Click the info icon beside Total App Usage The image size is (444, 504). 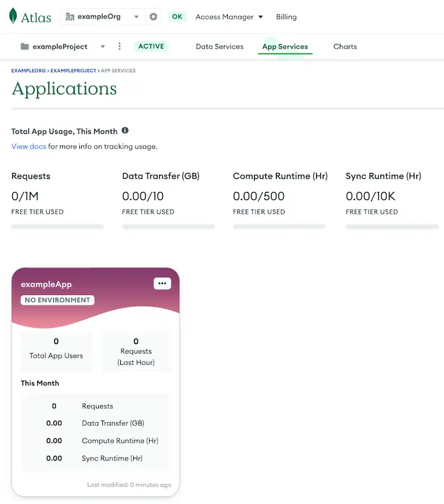pos(125,131)
